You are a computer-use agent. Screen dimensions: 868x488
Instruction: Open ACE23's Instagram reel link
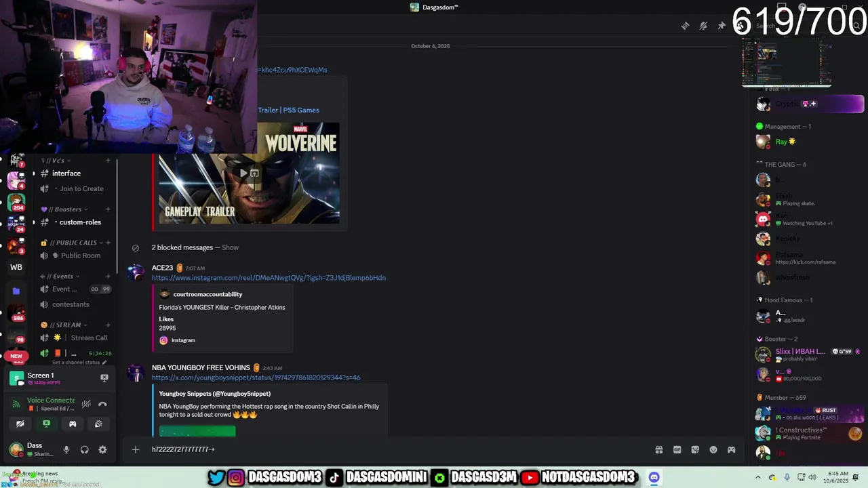(x=269, y=278)
